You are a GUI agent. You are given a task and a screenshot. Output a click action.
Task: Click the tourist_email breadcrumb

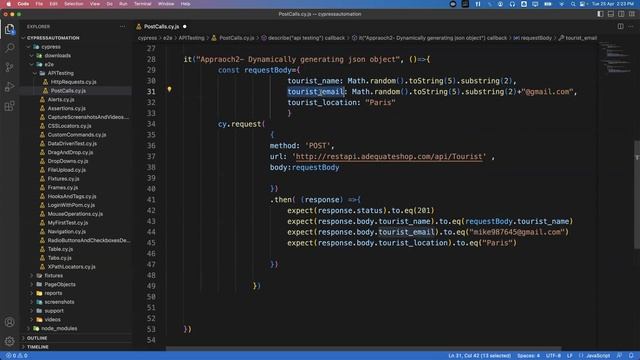click(x=578, y=38)
